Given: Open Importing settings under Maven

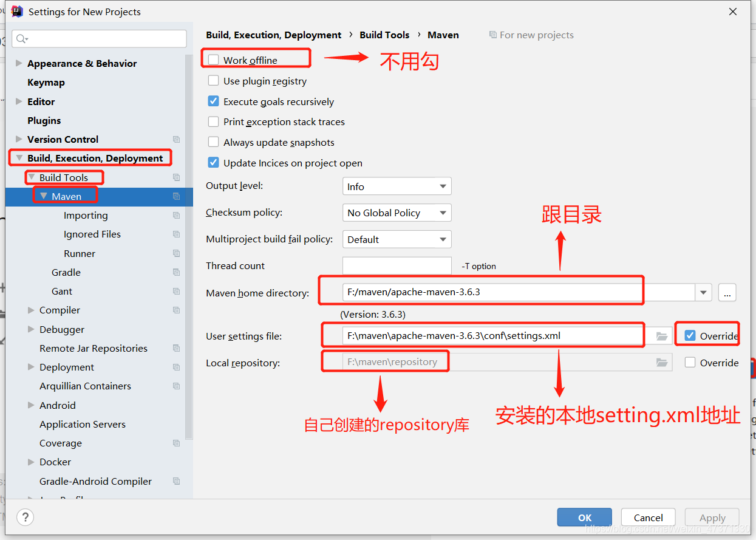Looking at the screenshot, I should [86, 216].
